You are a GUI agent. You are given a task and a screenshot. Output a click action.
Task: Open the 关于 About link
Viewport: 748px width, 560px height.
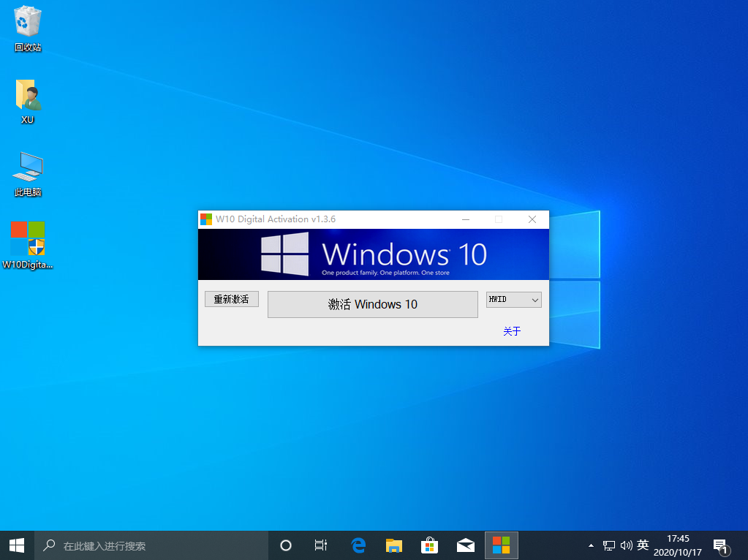coord(511,330)
